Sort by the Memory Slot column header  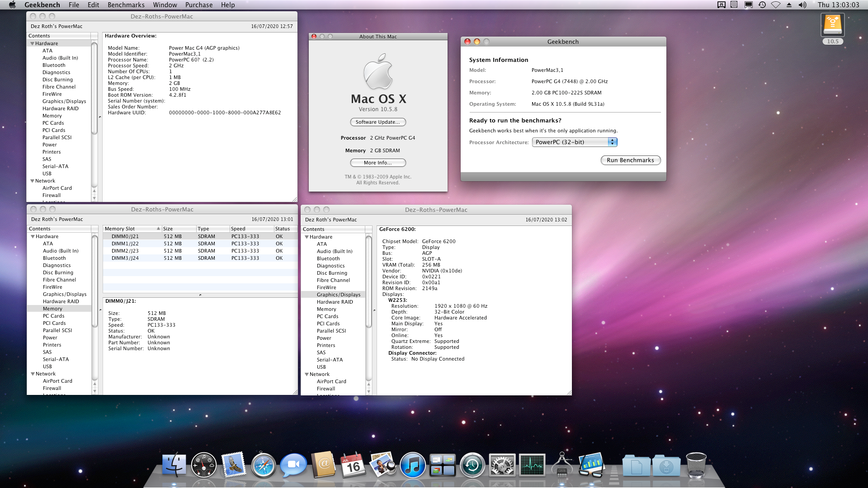(132, 229)
